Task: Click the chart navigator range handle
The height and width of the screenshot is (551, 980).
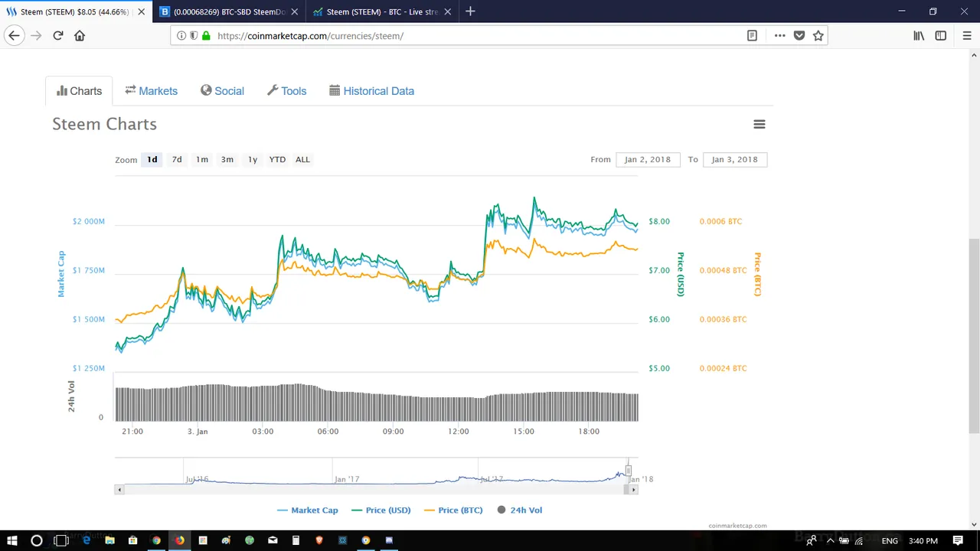Action: coord(629,470)
